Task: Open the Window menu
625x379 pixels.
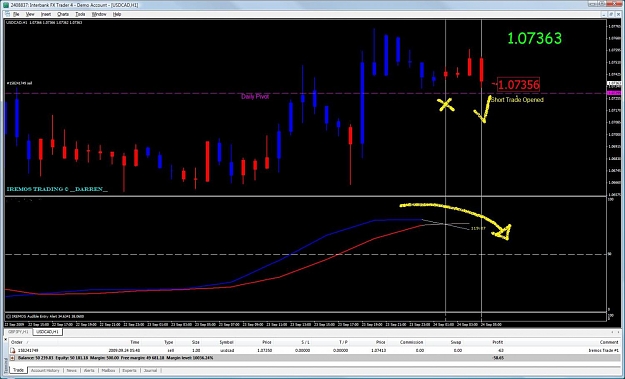Action: click(99, 14)
